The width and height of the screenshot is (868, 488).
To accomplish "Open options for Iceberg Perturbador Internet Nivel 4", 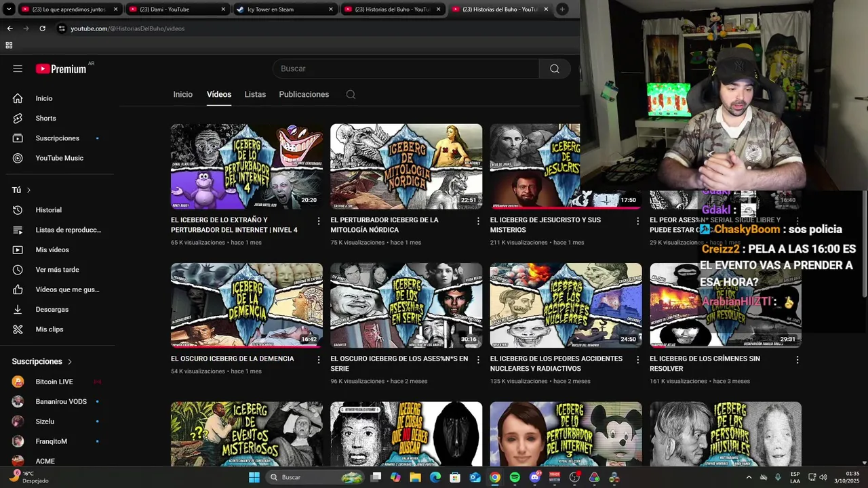I will [x=319, y=221].
